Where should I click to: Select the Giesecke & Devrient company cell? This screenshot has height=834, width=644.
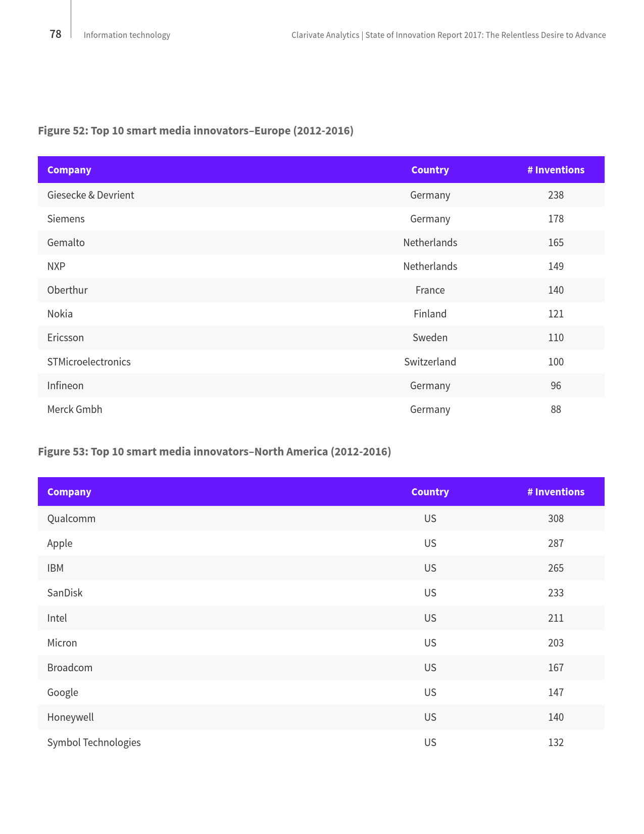pos(90,195)
